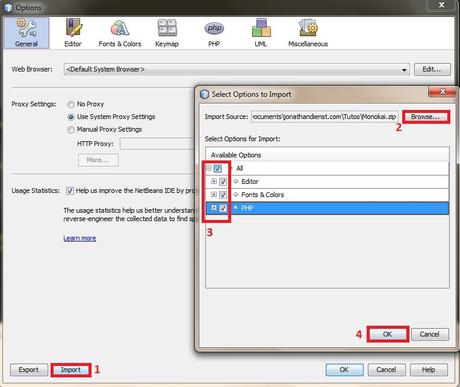Select the highlighted PHP row
Screen dimensions: 460x387
pos(327,208)
